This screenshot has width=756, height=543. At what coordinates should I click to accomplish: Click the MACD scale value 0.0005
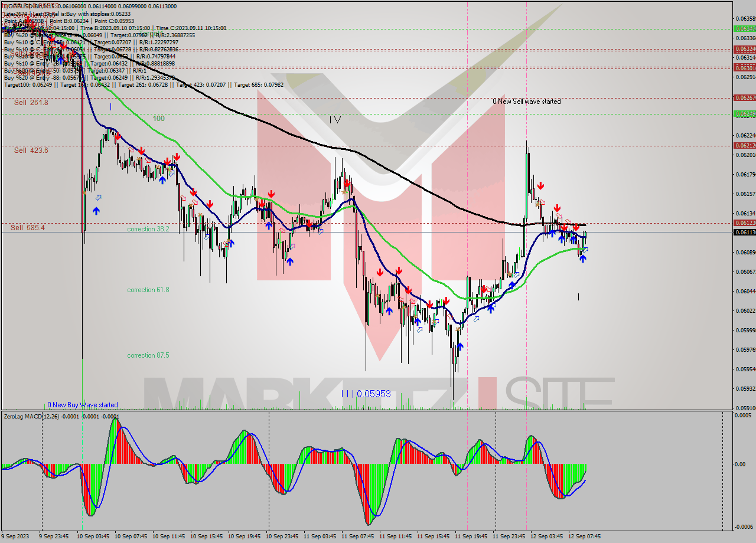pyautogui.click(x=743, y=415)
